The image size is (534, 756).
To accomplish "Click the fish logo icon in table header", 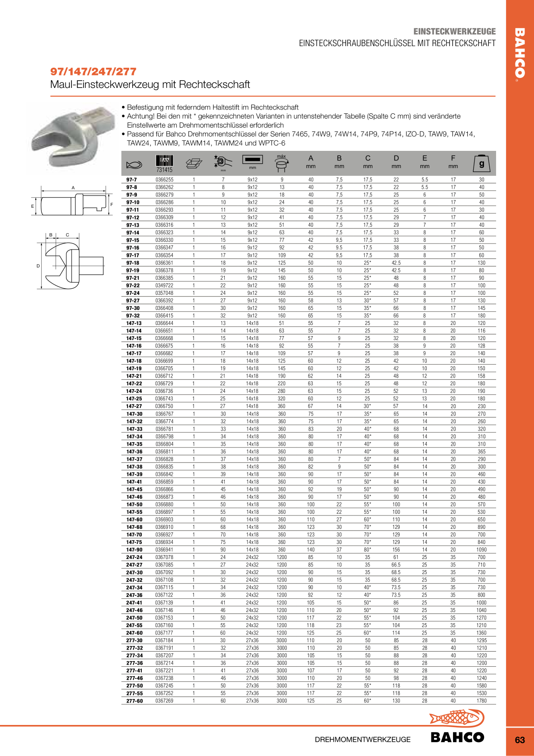I will point(134,164).
